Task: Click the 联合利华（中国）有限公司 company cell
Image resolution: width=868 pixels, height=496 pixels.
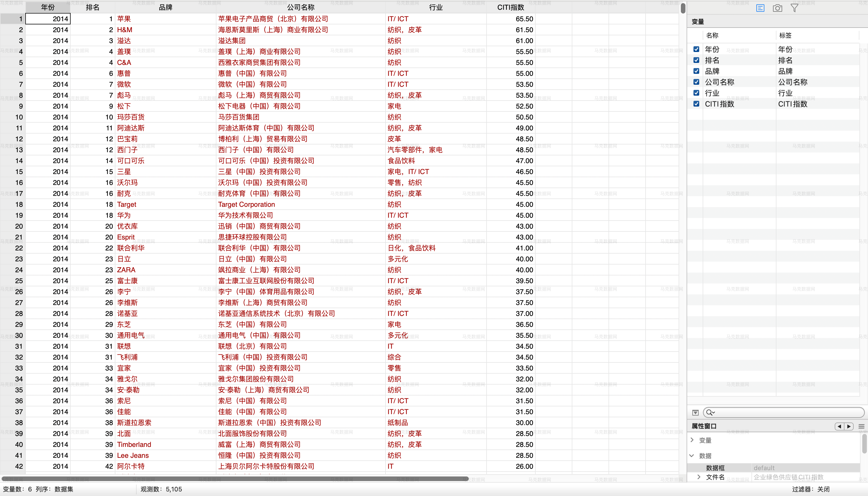Action: tap(301, 248)
